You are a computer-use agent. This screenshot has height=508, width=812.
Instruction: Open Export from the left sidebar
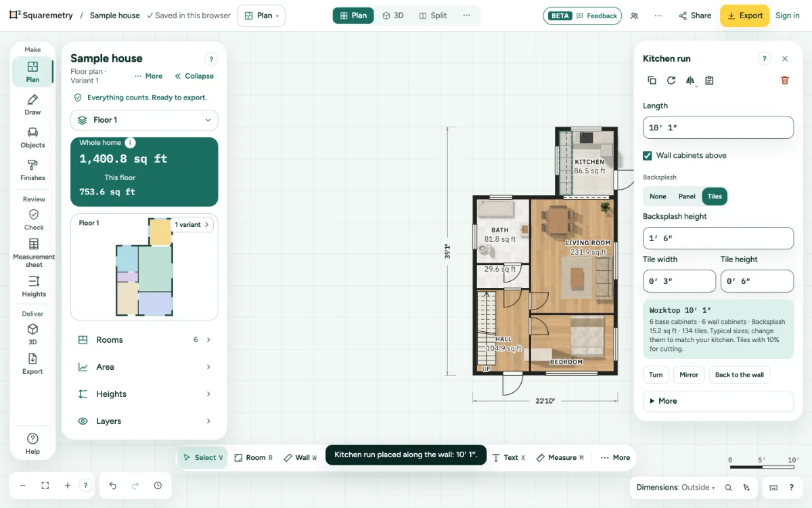[x=32, y=364]
